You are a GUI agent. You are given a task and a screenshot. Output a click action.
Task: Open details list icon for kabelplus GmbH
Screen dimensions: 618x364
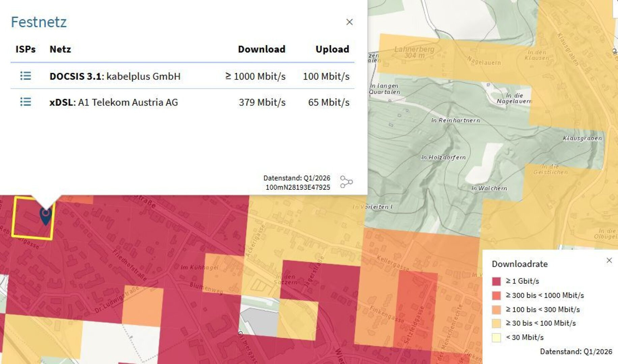(26, 76)
